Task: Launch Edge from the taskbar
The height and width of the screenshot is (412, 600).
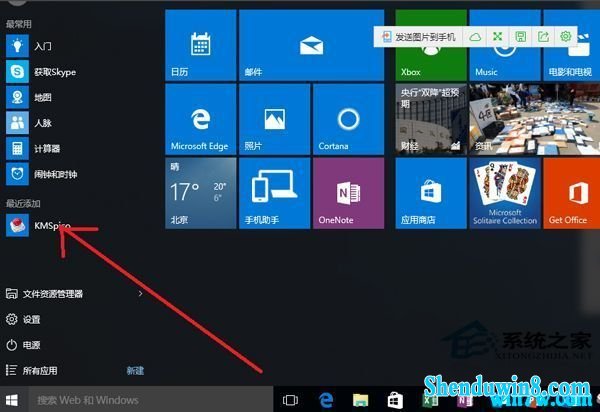Action: point(326,401)
